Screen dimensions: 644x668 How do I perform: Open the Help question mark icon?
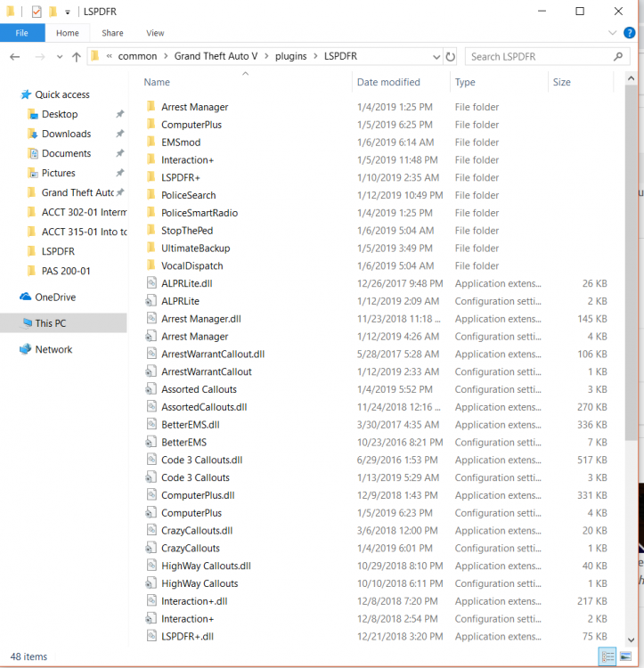[629, 33]
